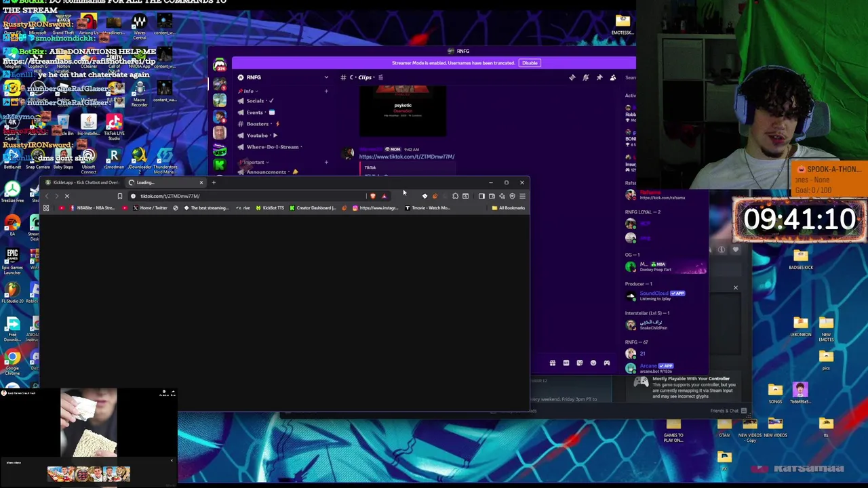Screen dimensions: 868x488
Task: Open the Ubisoft Connect desktop icon
Action: point(89,162)
